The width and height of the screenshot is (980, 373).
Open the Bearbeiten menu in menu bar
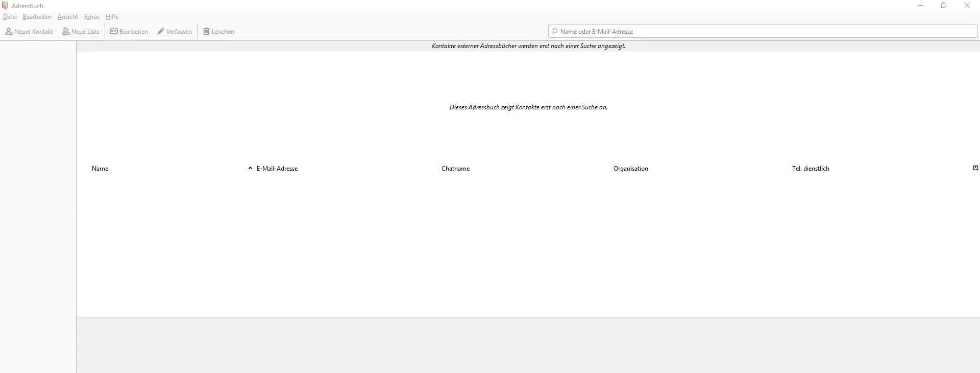point(37,17)
